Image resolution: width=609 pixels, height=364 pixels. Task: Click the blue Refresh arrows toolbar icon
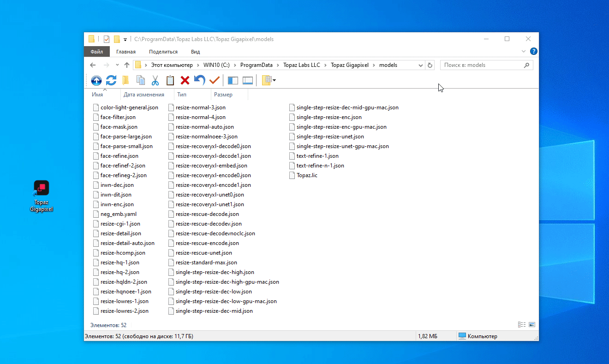[111, 80]
